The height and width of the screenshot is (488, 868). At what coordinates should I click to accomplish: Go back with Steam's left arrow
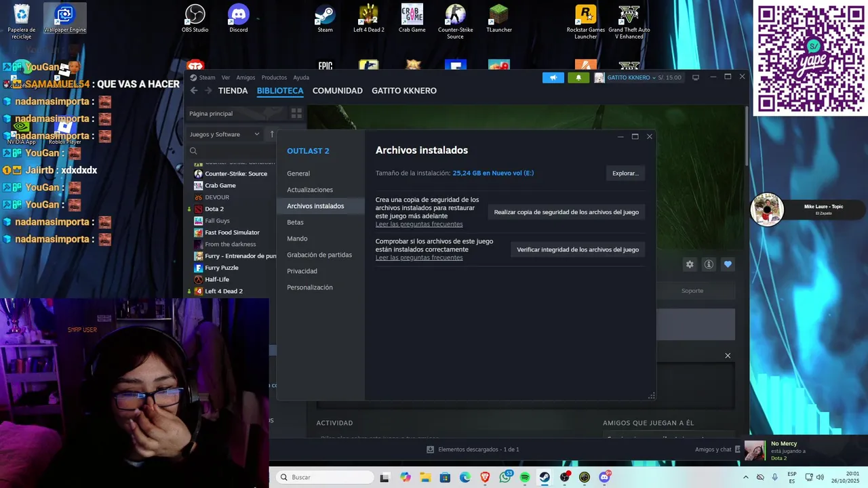194,90
